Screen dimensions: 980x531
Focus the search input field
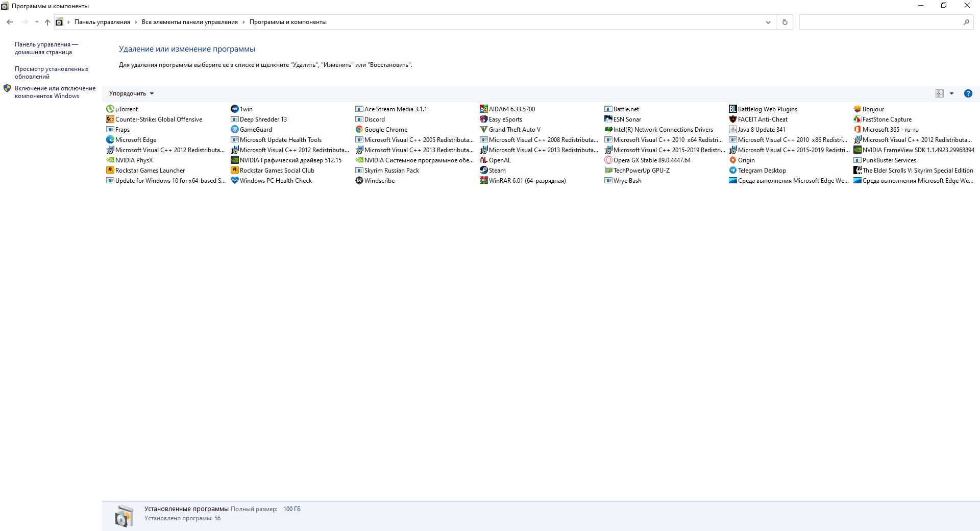pyautogui.click(x=880, y=22)
